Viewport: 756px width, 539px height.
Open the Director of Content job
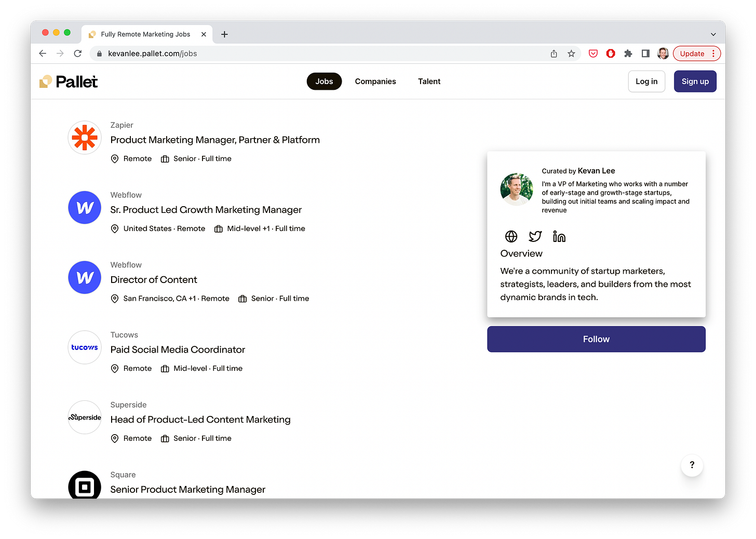coord(154,280)
